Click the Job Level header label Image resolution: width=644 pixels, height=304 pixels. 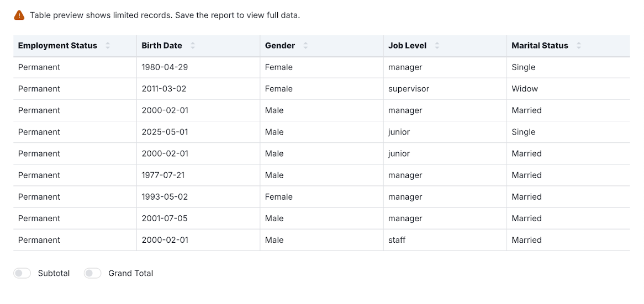(407, 46)
